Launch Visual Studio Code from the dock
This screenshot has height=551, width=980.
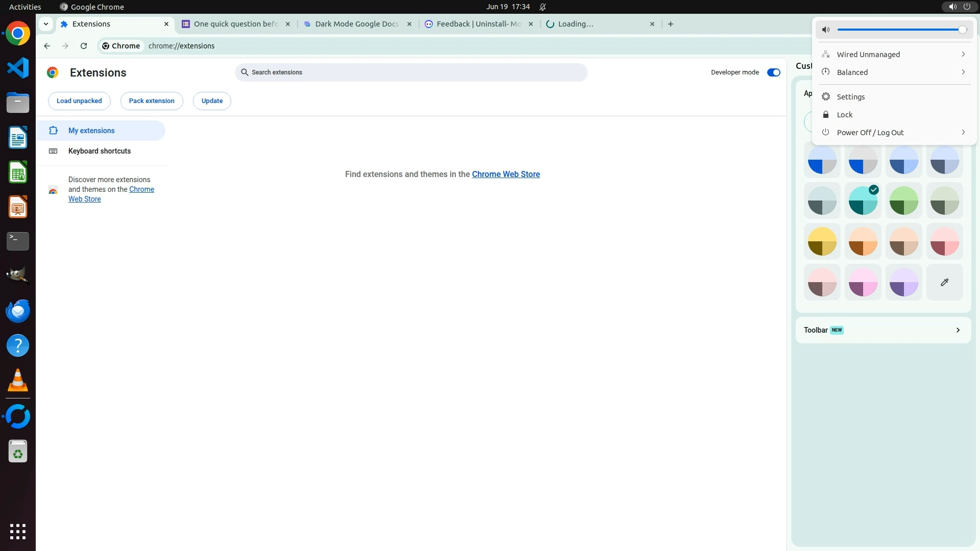tap(18, 68)
